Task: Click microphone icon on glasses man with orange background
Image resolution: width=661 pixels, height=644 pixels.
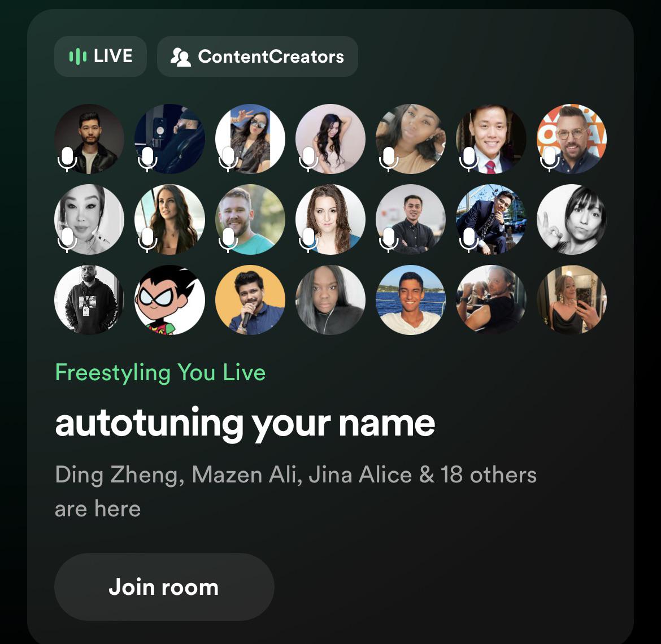Action: (x=549, y=159)
